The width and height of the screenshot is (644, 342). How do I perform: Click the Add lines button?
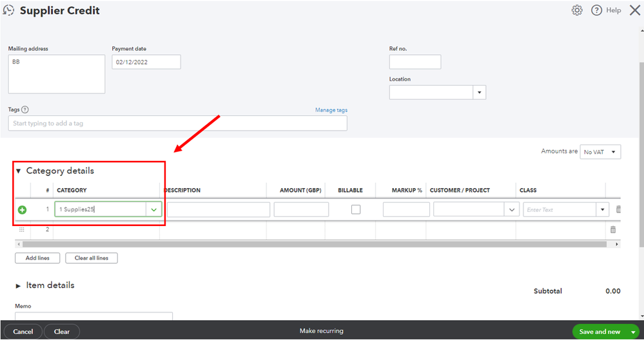[37, 258]
